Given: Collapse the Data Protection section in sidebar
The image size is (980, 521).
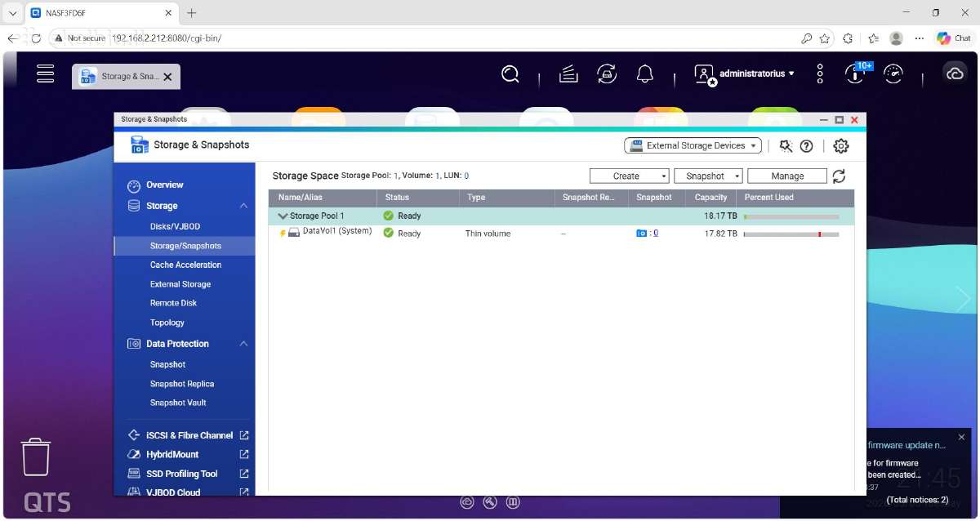Looking at the screenshot, I should pos(243,344).
